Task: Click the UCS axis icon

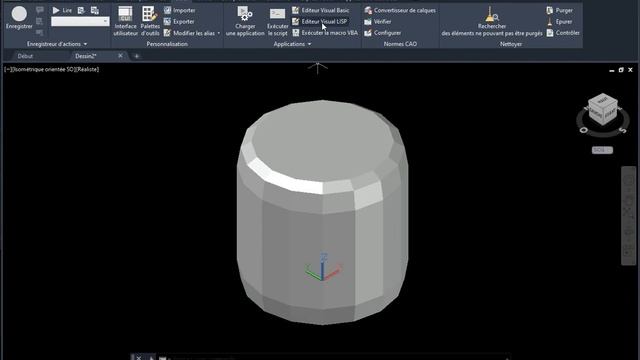Action: pyautogui.click(x=323, y=267)
